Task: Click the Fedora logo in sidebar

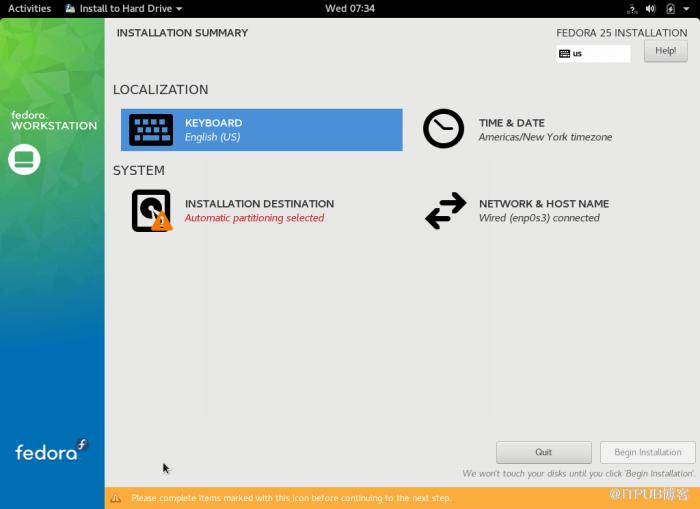Action: [51, 450]
